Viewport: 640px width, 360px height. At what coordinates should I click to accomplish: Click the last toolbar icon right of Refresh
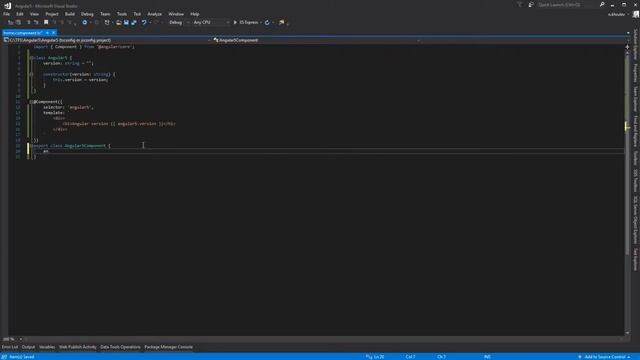tap(282, 22)
